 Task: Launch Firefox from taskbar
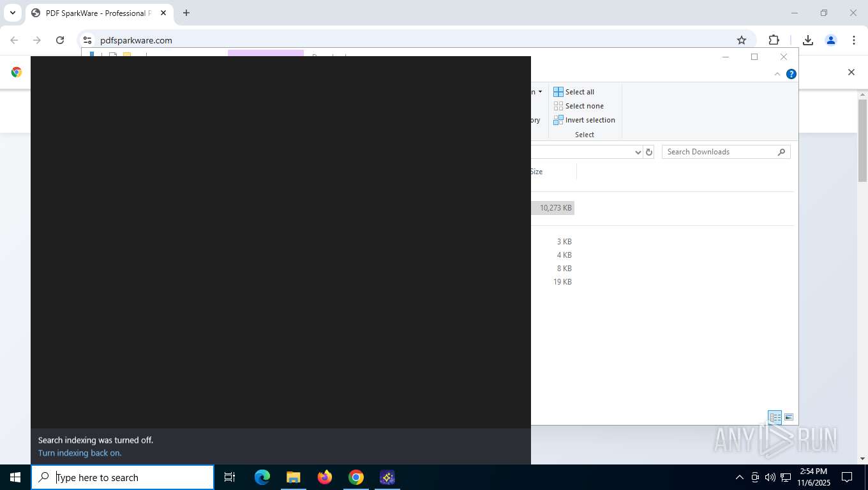coord(325,477)
